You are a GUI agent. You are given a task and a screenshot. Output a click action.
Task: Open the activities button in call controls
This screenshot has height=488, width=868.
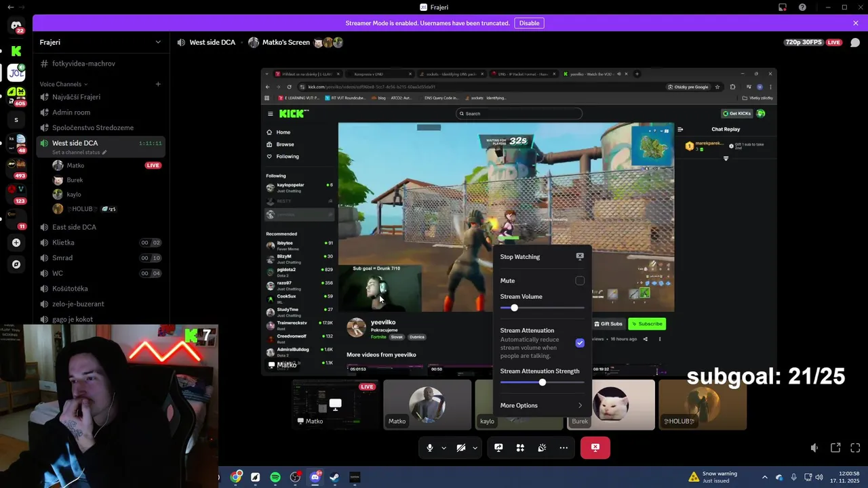520,448
